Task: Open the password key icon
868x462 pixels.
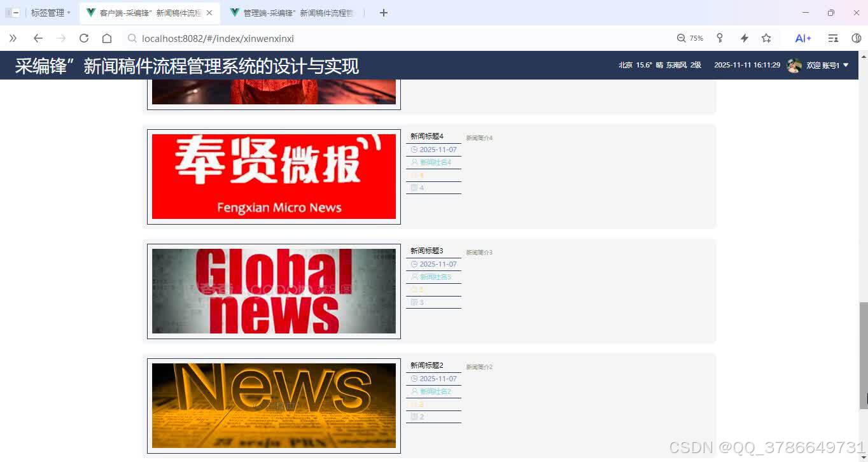Action: pyautogui.click(x=720, y=38)
